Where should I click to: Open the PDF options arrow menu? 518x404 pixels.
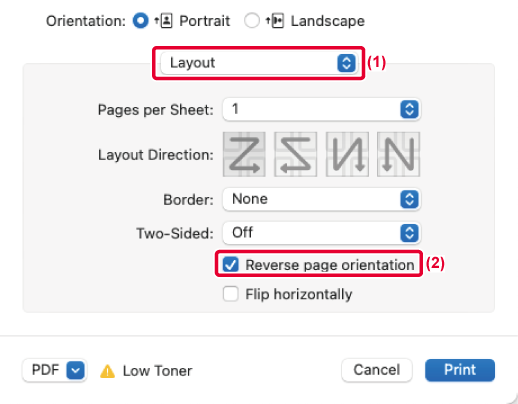pos(75,370)
